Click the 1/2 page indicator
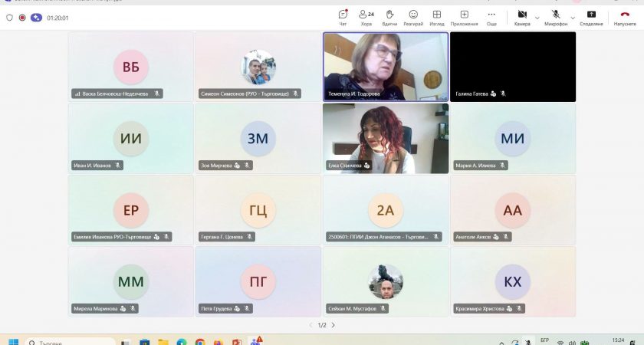The width and height of the screenshot is (644, 345). tap(322, 325)
